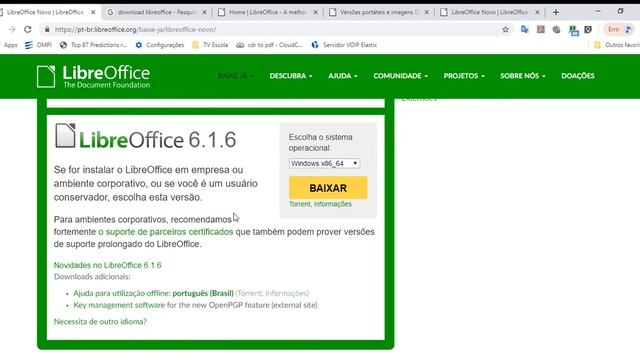Reload the page with the refresh icon
Viewport: 640px width, 360px height.
27,29
